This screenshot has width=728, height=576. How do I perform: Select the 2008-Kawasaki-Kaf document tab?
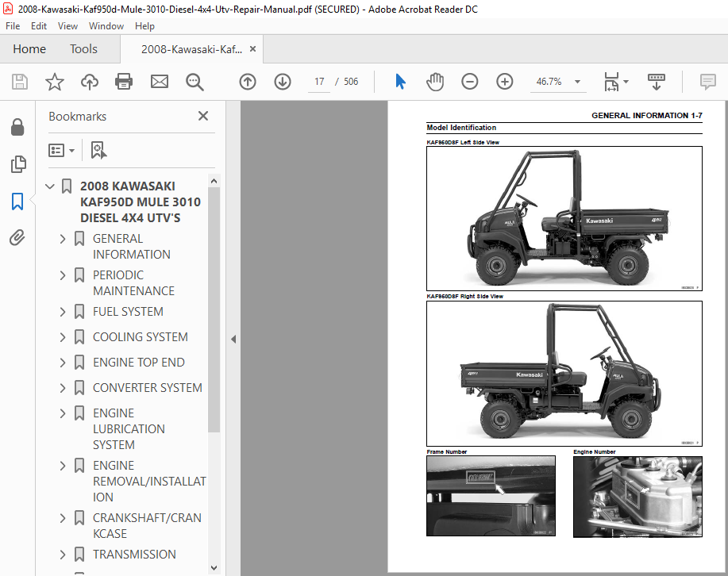[x=191, y=49]
